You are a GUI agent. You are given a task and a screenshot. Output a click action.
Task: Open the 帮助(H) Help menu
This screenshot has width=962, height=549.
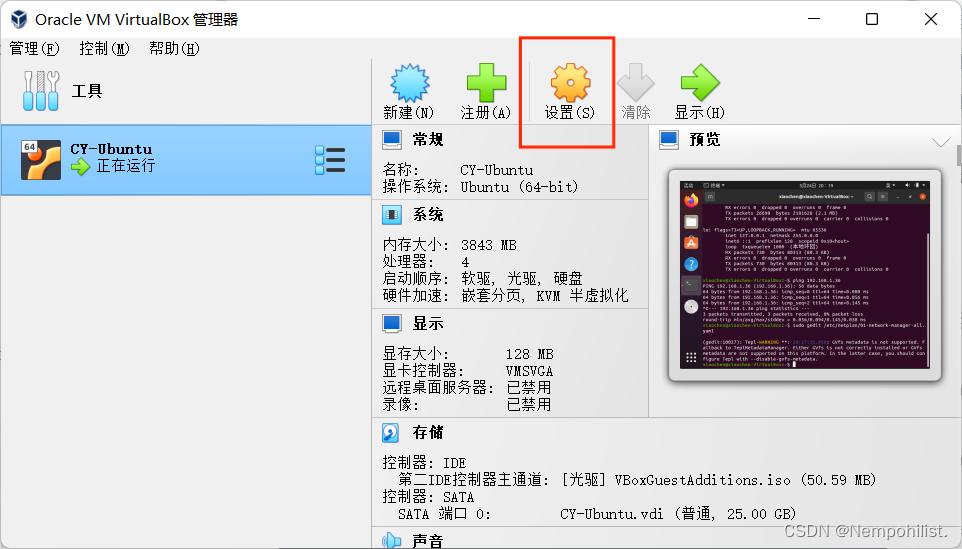tap(174, 48)
